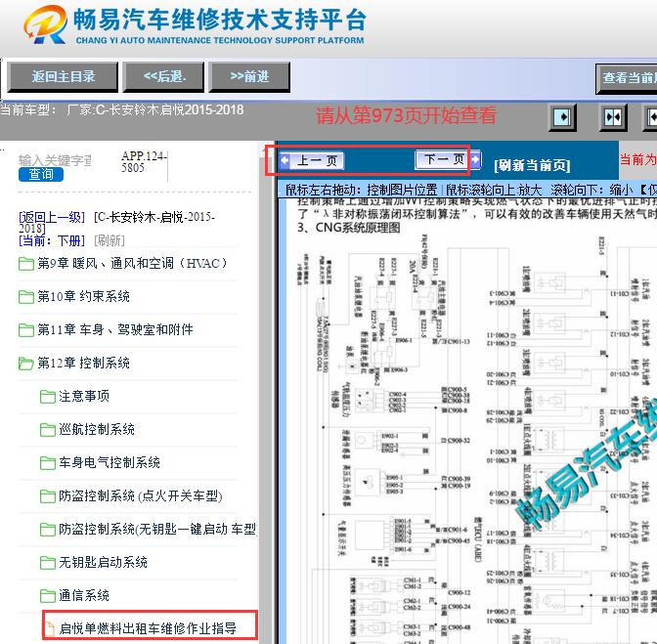Expand 第11章 车身、驾驶室和附件 chapter

click(x=115, y=329)
